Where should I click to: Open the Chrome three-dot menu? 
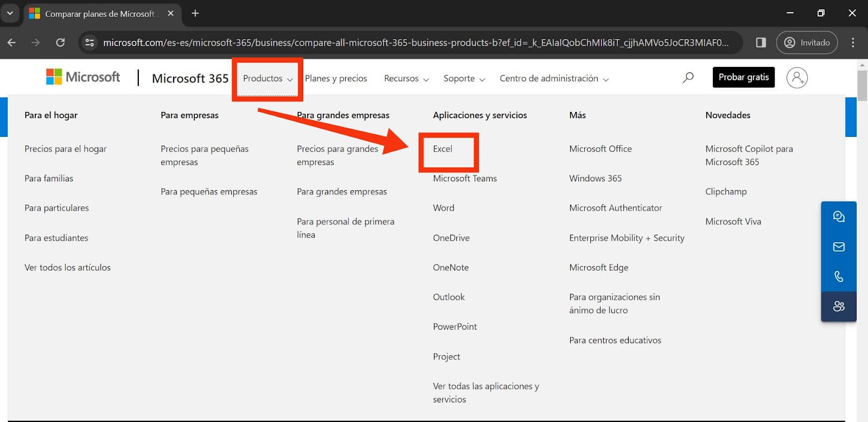click(x=853, y=42)
